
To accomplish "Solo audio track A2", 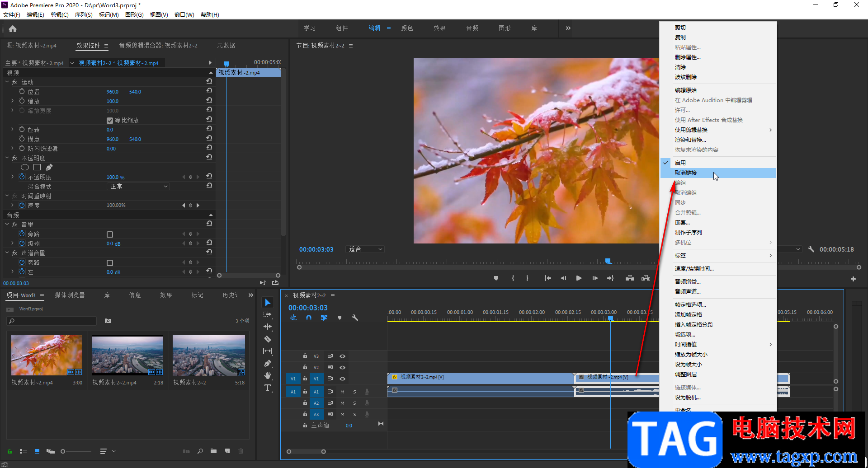I will (354, 403).
